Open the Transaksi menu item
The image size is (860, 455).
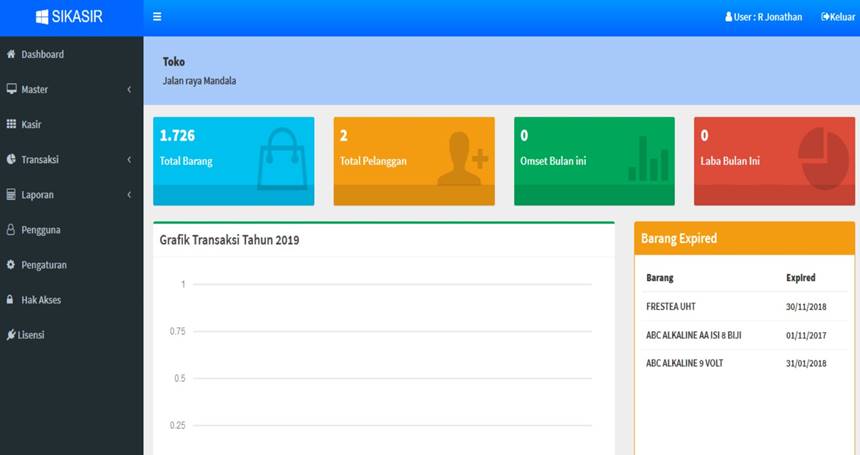pyautogui.click(x=40, y=160)
